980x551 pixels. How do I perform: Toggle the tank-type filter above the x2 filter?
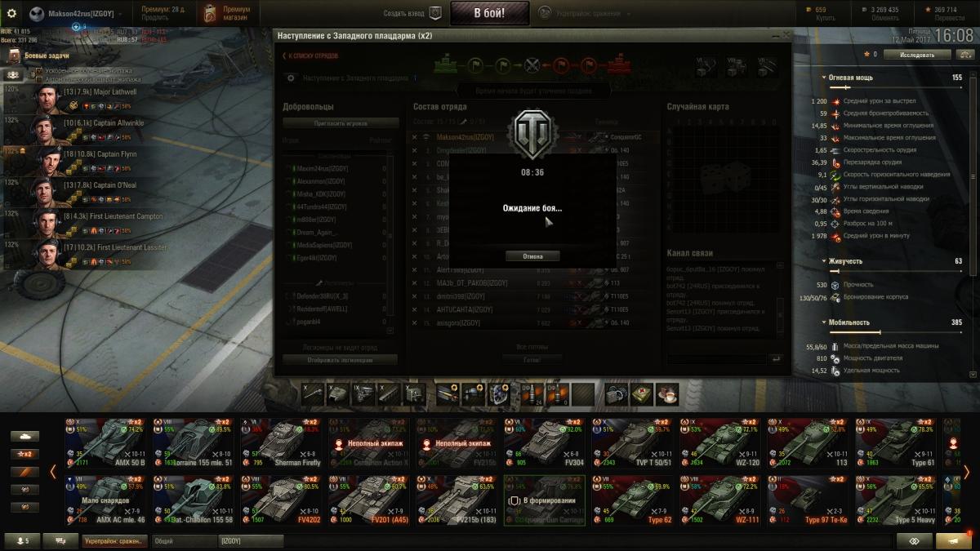coord(24,436)
